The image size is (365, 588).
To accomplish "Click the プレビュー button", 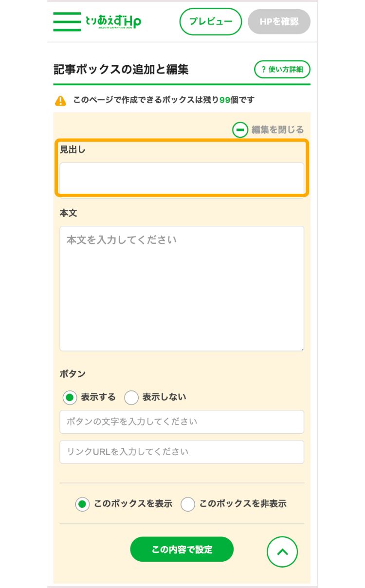I will [211, 22].
